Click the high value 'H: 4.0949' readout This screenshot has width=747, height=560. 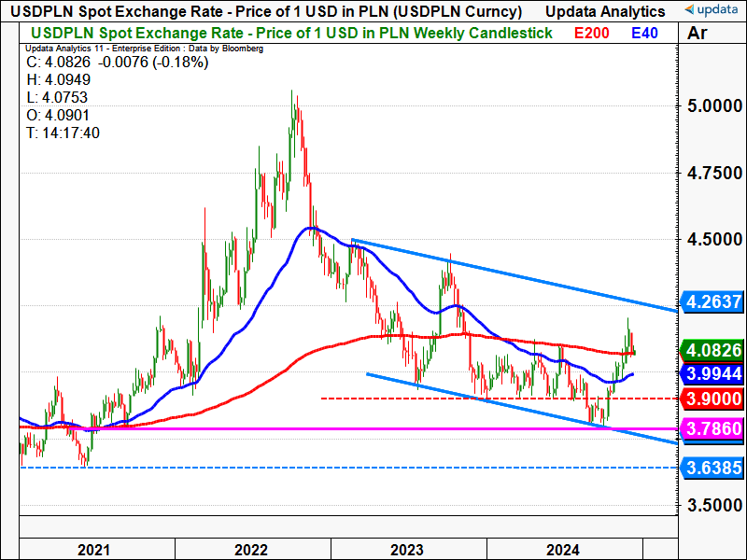pos(59,80)
